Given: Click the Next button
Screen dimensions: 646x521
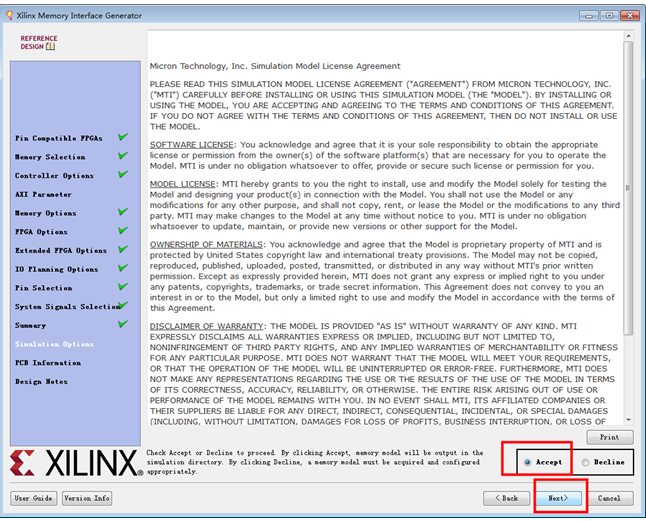Looking at the screenshot, I should coord(558,498).
